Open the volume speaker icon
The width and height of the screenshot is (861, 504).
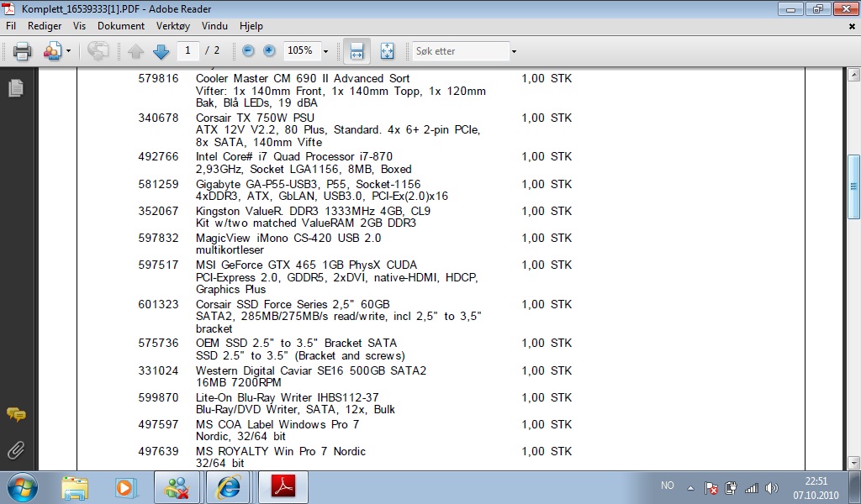[772, 487]
